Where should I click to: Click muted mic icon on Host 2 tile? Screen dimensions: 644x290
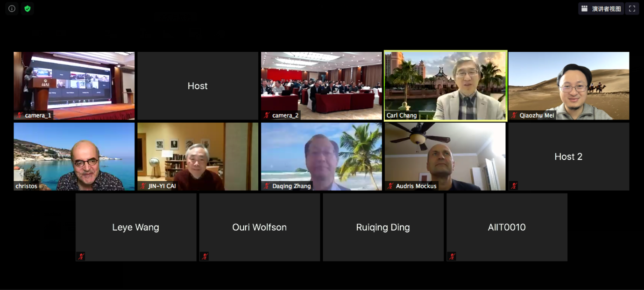pyautogui.click(x=514, y=185)
